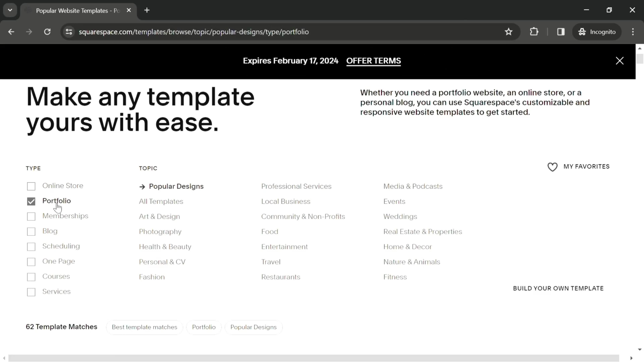Choose the Restaurants topic
This screenshot has width=644, height=362.
click(281, 277)
